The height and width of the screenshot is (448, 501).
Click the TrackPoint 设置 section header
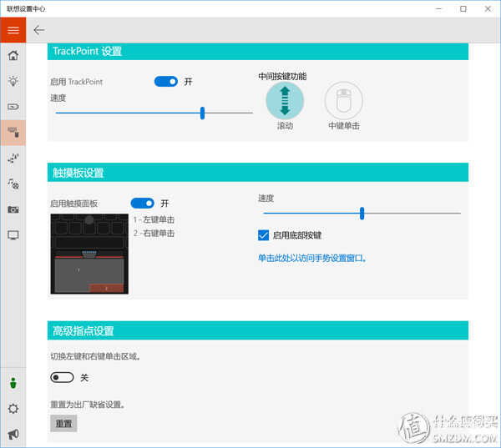258,51
